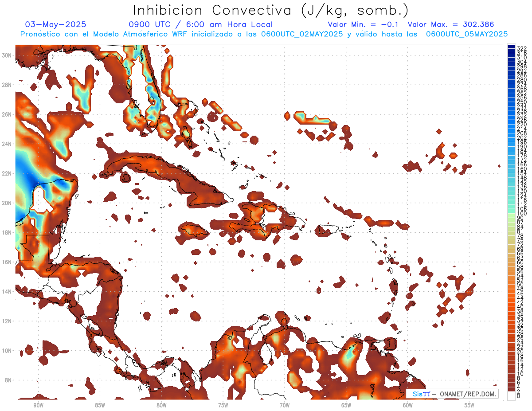This screenshot has width=532, height=411.
Task: Click the '26N' latitude label
Action: (7, 114)
